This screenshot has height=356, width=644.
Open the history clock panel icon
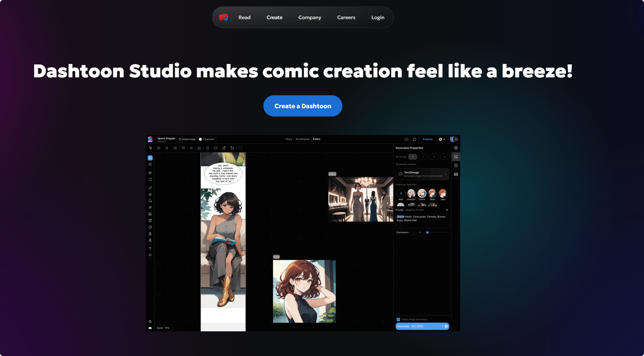[456, 166]
